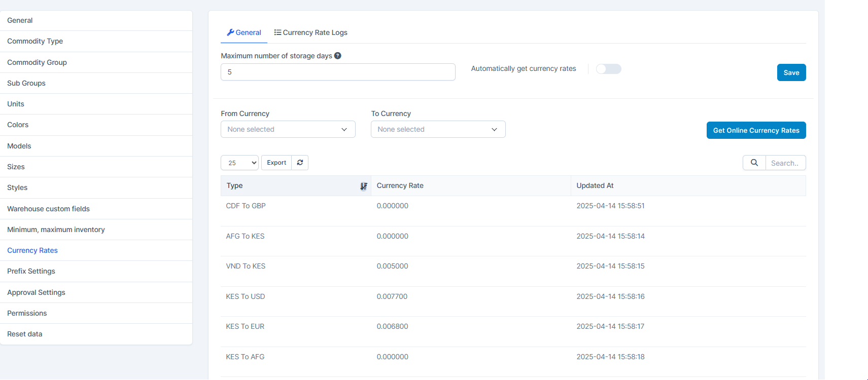Expand the 25 rows-per-page selector

(x=239, y=163)
